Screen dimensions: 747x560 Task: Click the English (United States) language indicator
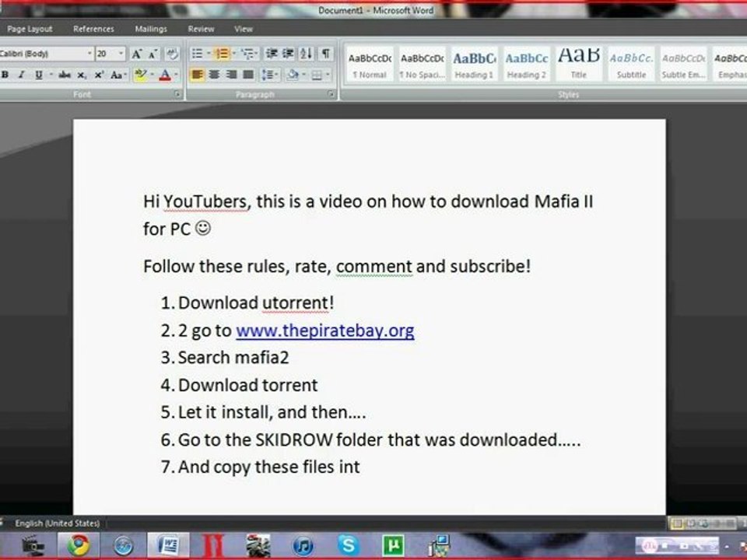tap(57, 523)
